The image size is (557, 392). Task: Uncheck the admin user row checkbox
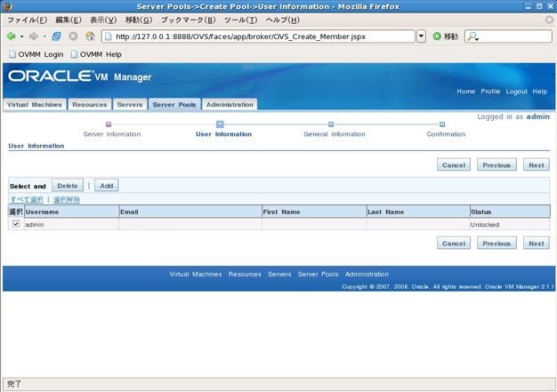pos(16,224)
